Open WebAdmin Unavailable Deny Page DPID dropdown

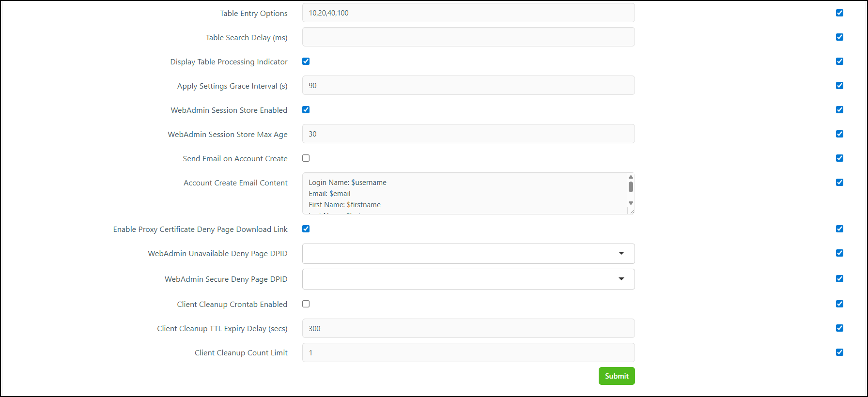tap(468, 254)
